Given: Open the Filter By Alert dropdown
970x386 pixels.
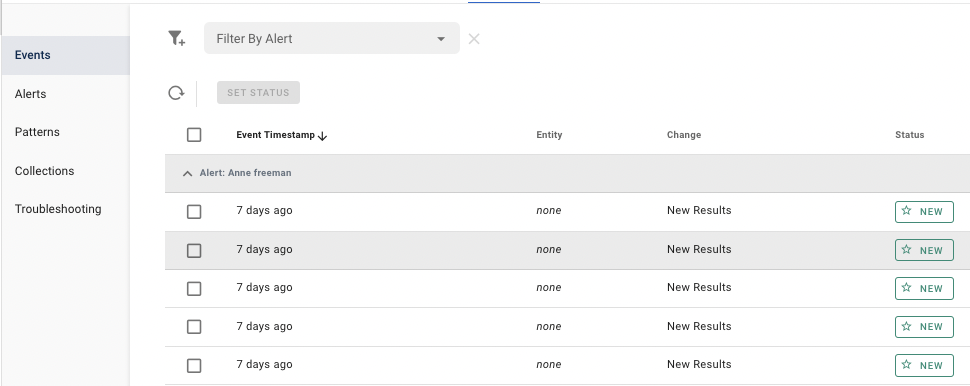Looking at the screenshot, I should (332, 38).
